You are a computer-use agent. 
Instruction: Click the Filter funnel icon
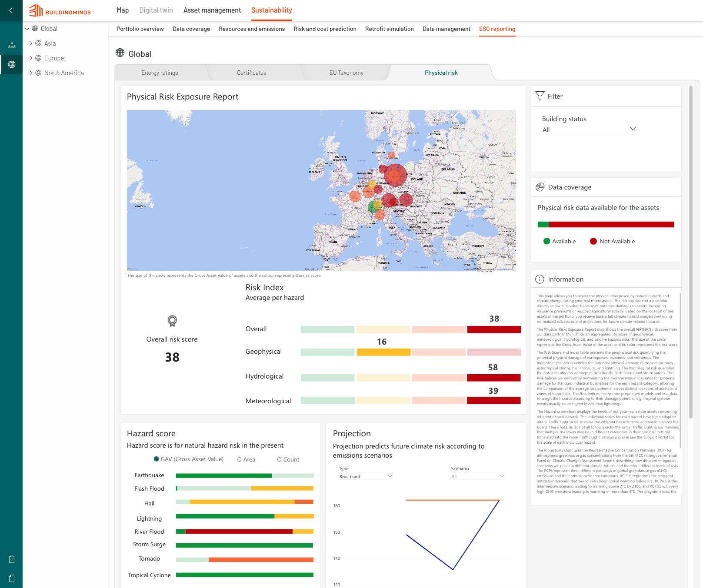tap(540, 96)
